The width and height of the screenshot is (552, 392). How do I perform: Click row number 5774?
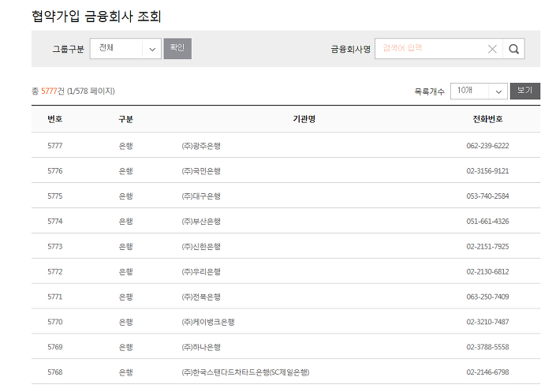point(55,222)
